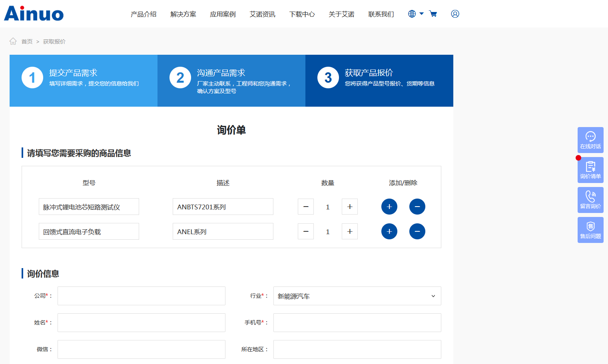The height and width of the screenshot is (364, 608).
Task: Increase quantity for ANEL系列 row
Action: [x=350, y=231]
